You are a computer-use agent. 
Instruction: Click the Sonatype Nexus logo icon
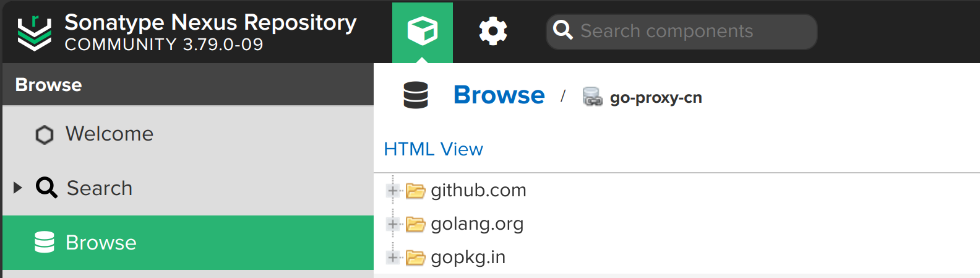(35, 33)
